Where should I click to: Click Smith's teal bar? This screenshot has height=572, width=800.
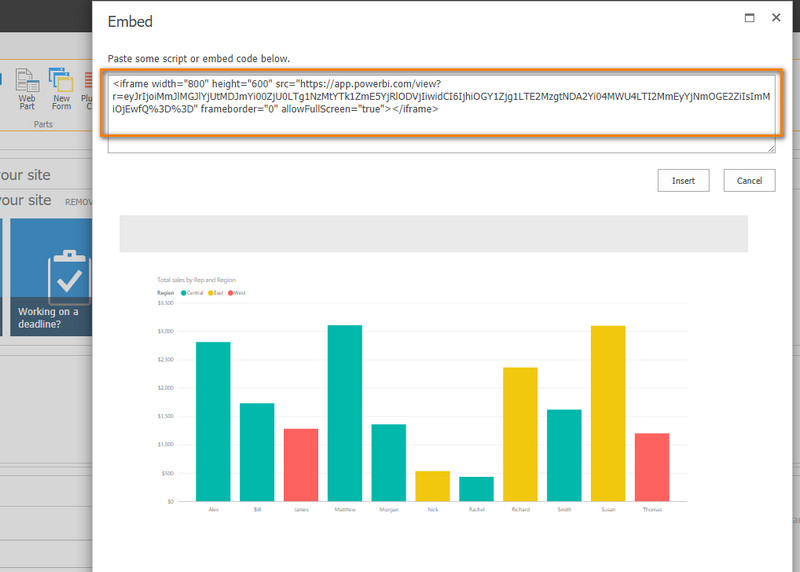(x=564, y=455)
